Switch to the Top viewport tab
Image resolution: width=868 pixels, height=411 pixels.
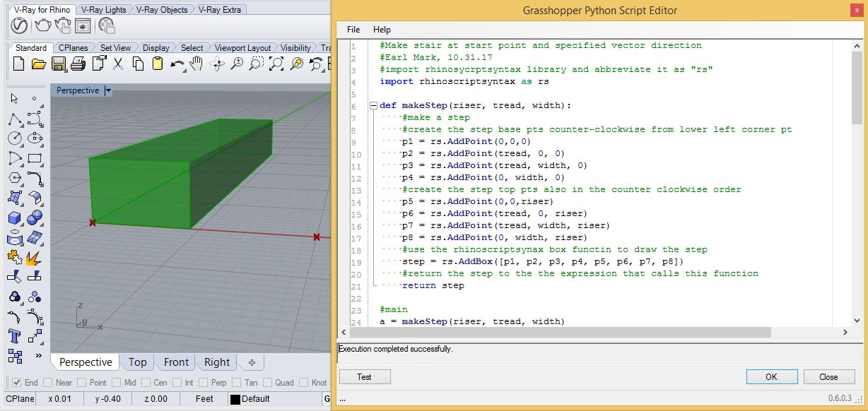137,362
